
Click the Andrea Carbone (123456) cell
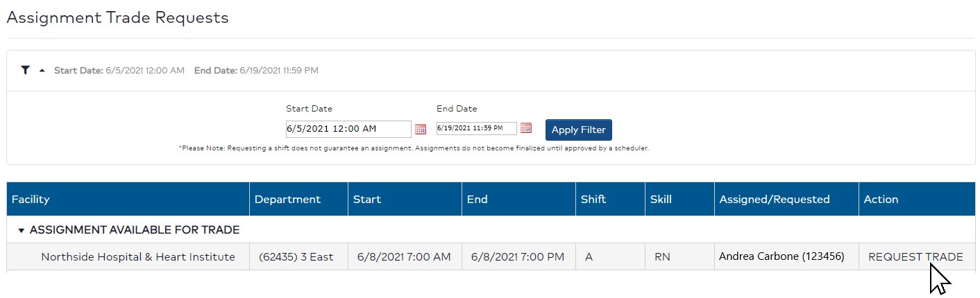782,256
